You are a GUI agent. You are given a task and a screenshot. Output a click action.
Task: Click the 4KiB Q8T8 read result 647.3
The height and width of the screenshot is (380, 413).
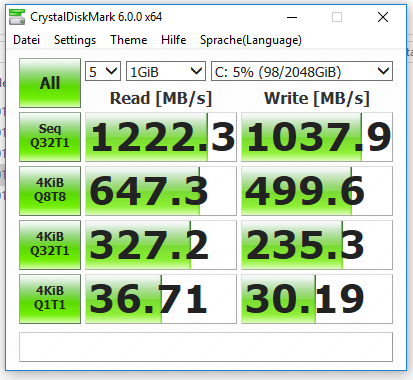click(161, 191)
